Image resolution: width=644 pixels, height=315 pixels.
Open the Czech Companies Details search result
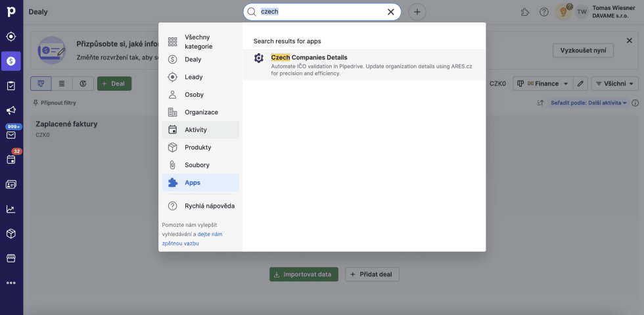(x=309, y=57)
